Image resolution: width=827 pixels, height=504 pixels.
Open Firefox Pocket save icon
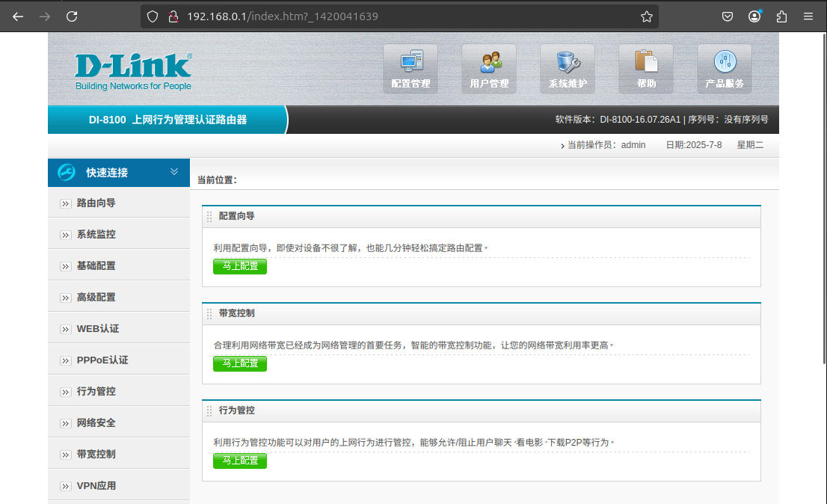728,16
